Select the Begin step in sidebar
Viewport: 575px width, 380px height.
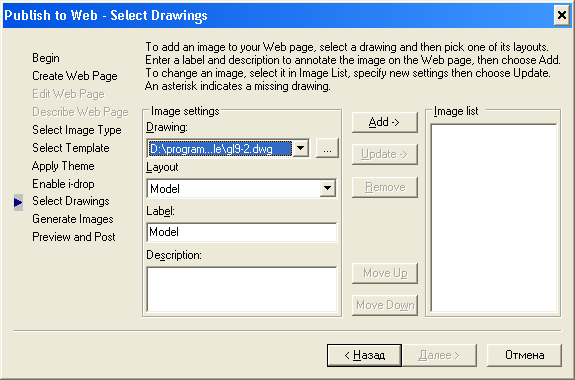click(46, 58)
